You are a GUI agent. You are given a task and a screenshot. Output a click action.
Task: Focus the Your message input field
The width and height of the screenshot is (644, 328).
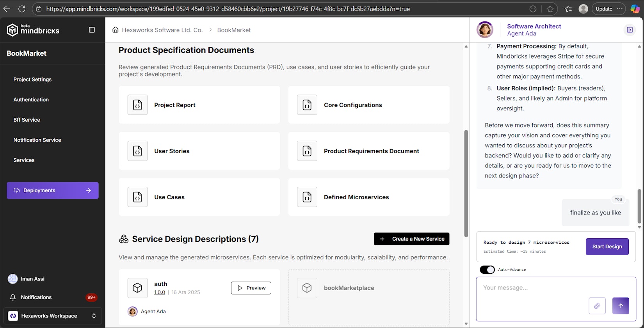point(531,288)
